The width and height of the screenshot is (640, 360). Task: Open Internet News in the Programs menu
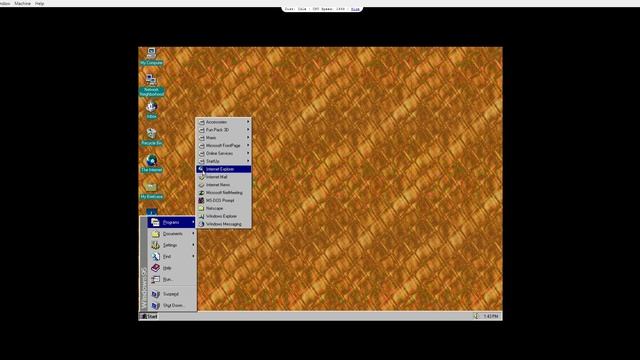pos(223,184)
